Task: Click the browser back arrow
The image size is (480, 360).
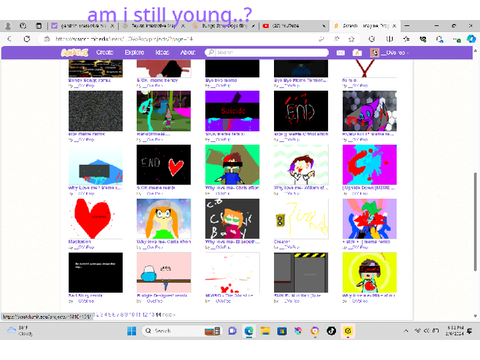Action: pyautogui.click(x=10, y=39)
